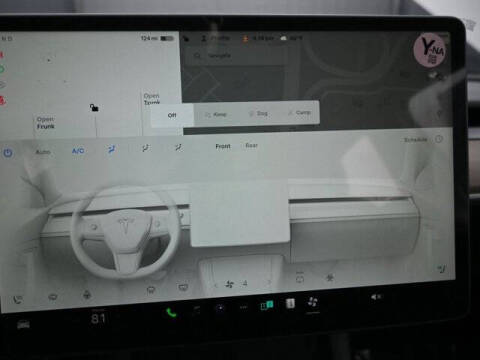The height and width of the screenshot is (360, 480).
Task: Open the climate fan app in bottom bar
Action: click(312, 302)
